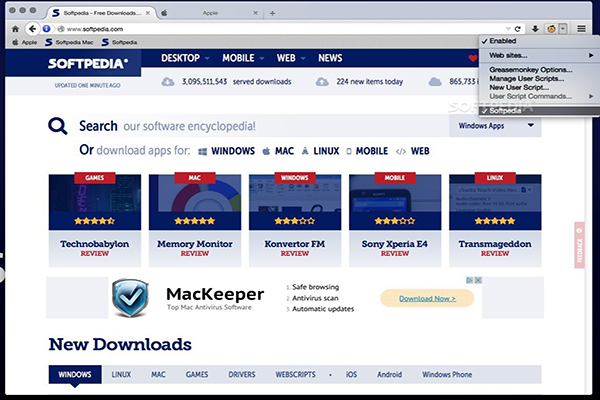Image resolution: width=600 pixels, height=400 pixels.
Task: Open the NEWS navigation item
Action: click(330, 58)
